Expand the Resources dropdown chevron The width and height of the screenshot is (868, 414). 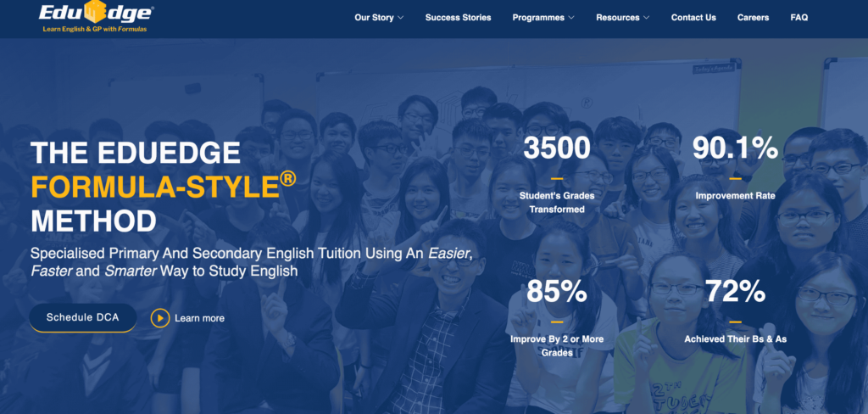pos(646,18)
